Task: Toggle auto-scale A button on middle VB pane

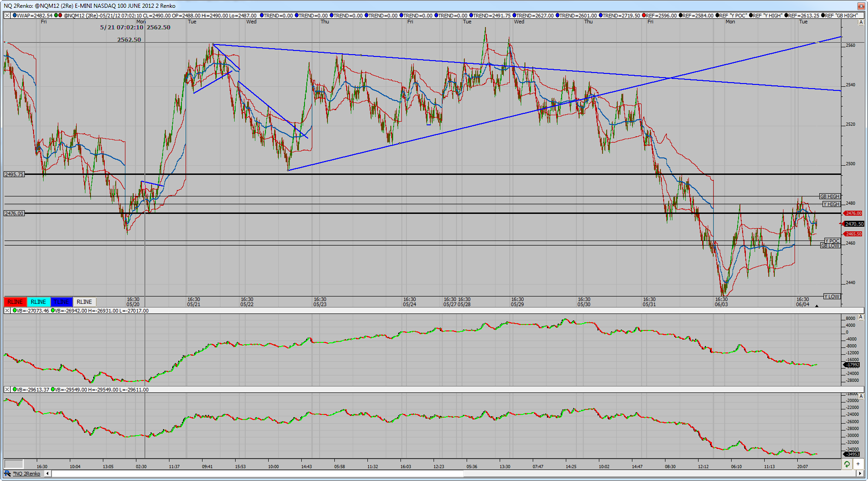Action: [x=861, y=317]
